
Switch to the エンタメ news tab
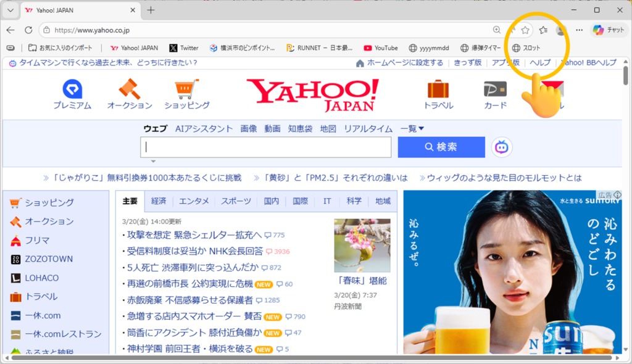194,201
